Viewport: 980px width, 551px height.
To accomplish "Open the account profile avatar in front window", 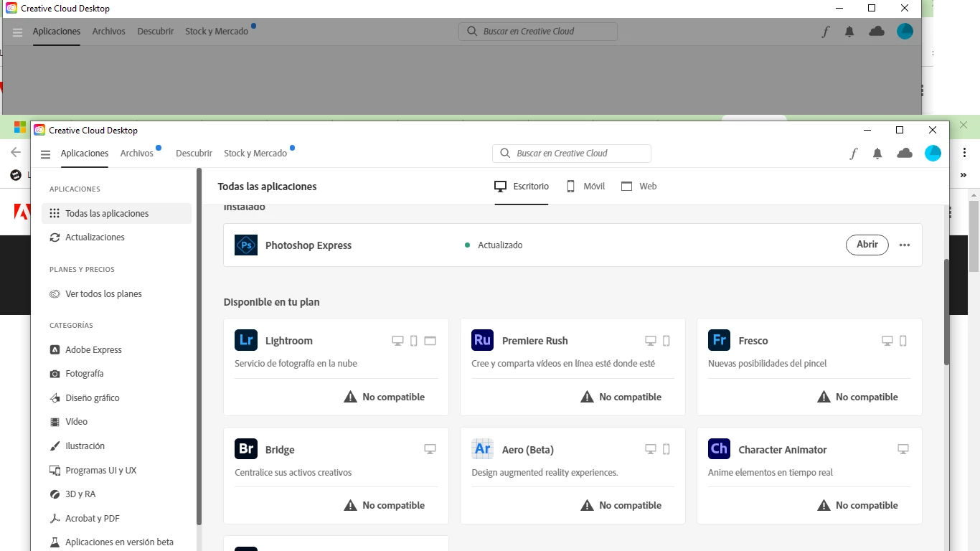I will pyautogui.click(x=933, y=153).
